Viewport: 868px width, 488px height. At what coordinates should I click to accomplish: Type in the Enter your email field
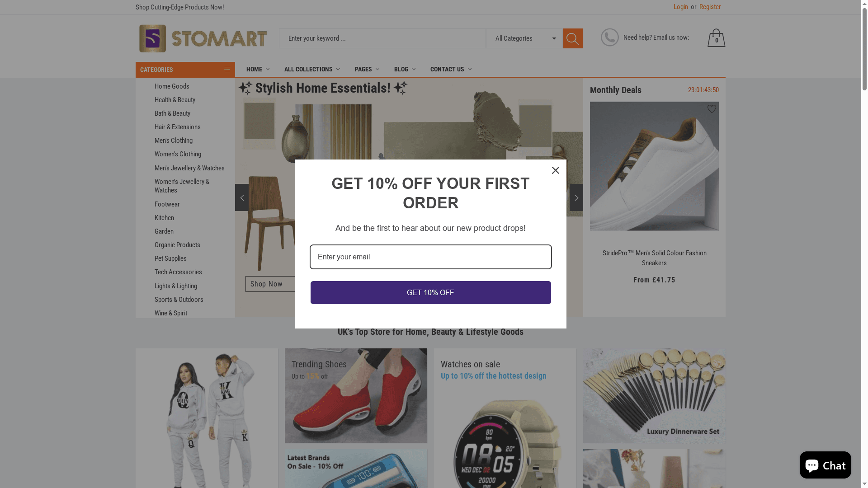[x=430, y=257]
